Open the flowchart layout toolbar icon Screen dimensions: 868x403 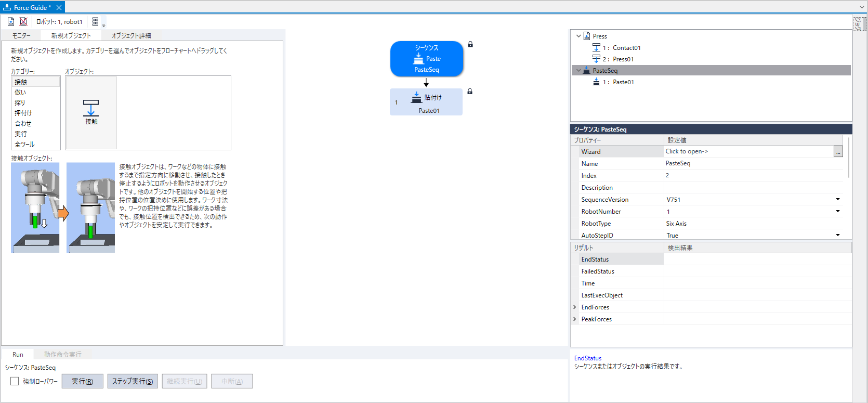(x=96, y=22)
